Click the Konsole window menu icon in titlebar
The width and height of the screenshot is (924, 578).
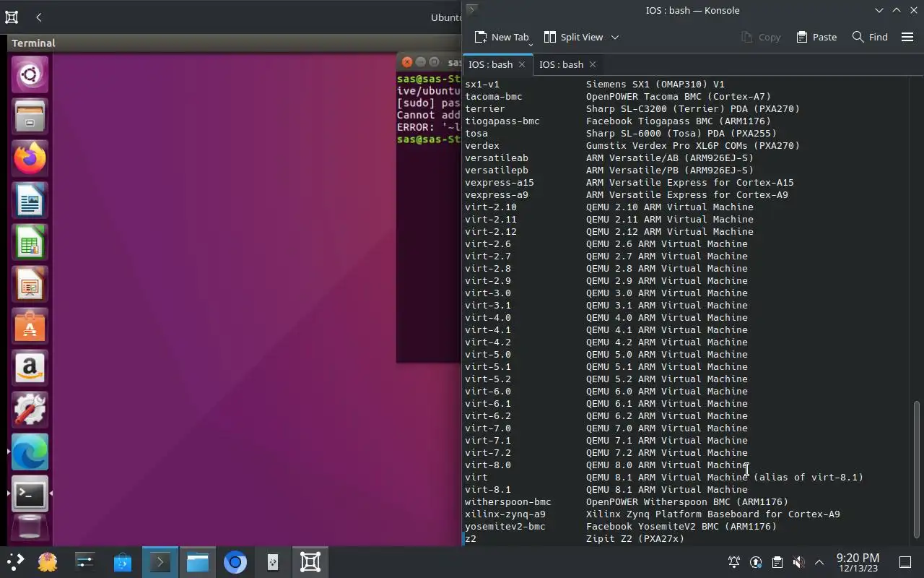tap(471, 9)
